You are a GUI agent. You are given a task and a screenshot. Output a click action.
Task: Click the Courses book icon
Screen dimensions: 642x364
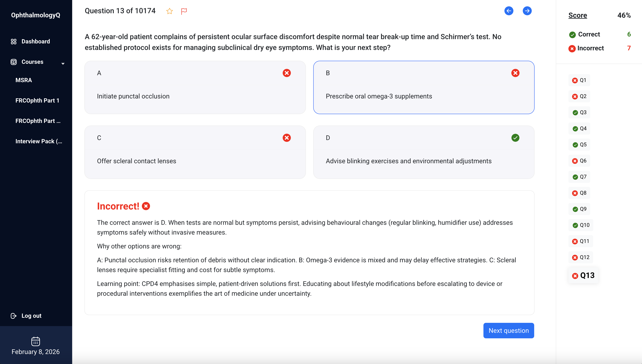(13, 62)
